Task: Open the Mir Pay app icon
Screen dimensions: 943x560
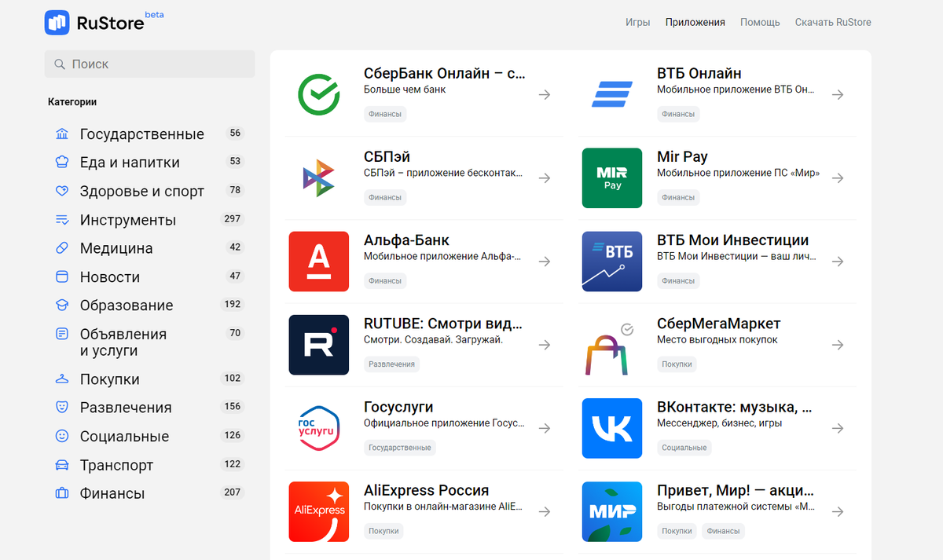Action: (612, 178)
